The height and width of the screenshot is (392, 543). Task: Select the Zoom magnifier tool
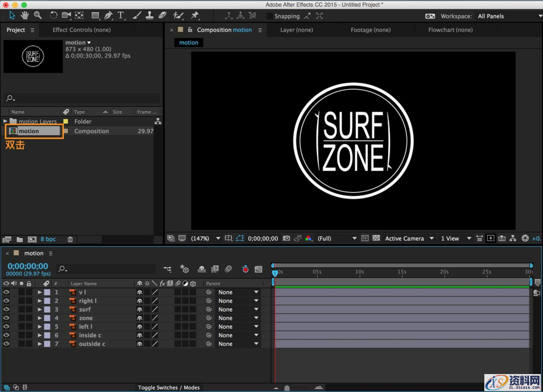(x=38, y=15)
